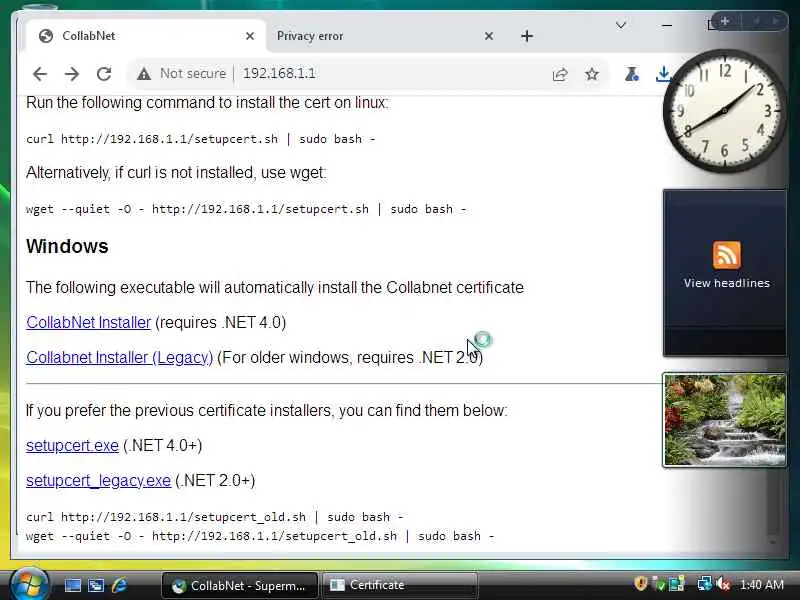Click the wget setupcert_old.sh command

[x=260, y=536]
